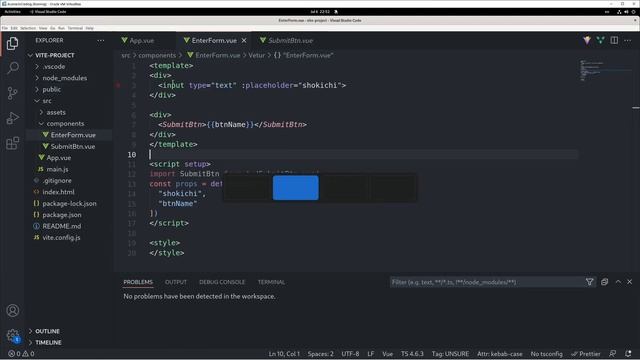The image size is (640, 360).
Task: Open the Explorer view in the activity bar
Action: click(x=13, y=43)
